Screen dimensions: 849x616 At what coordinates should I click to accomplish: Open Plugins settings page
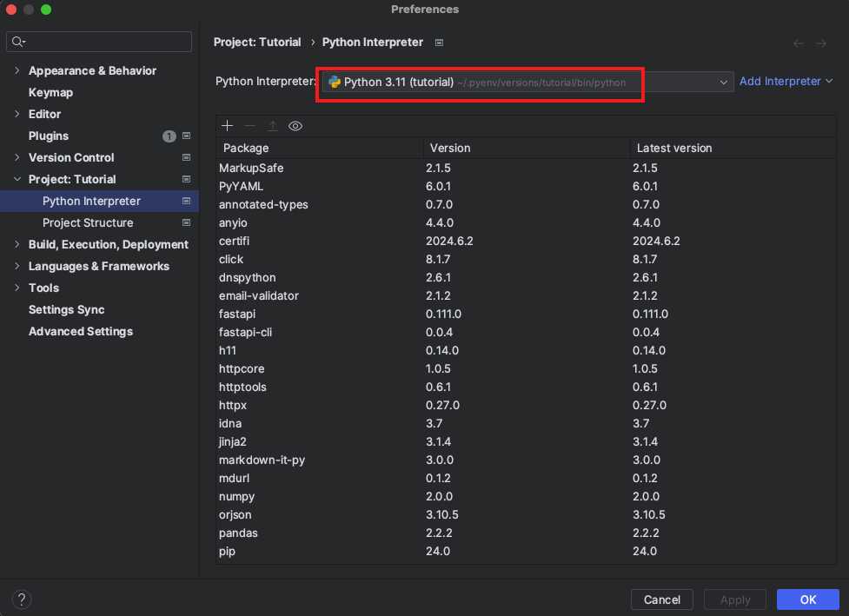(x=48, y=136)
